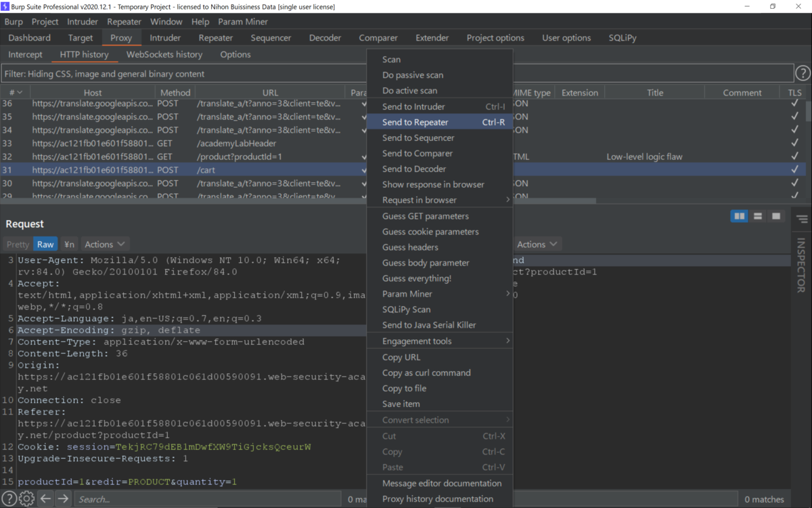Click the # column sort arrow
Image resolution: width=812 pixels, height=508 pixels.
20,93
